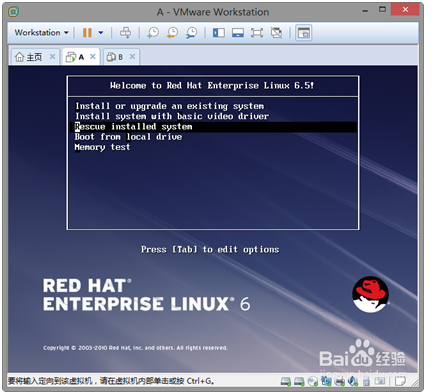Select Boot from local drive
This screenshot has height=392, width=436.
[x=128, y=137]
